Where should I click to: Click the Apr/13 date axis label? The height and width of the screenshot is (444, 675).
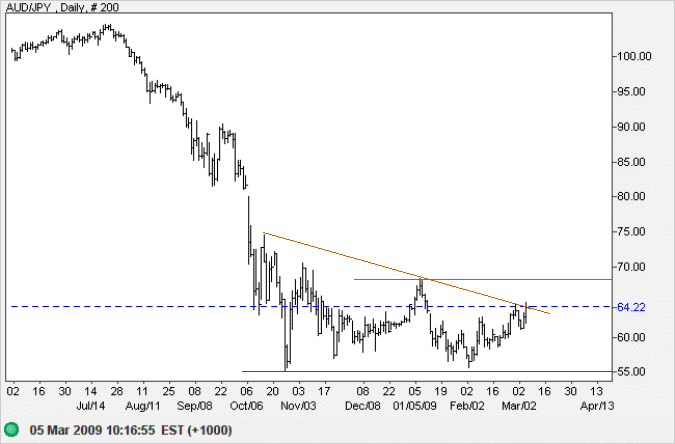coord(597,406)
